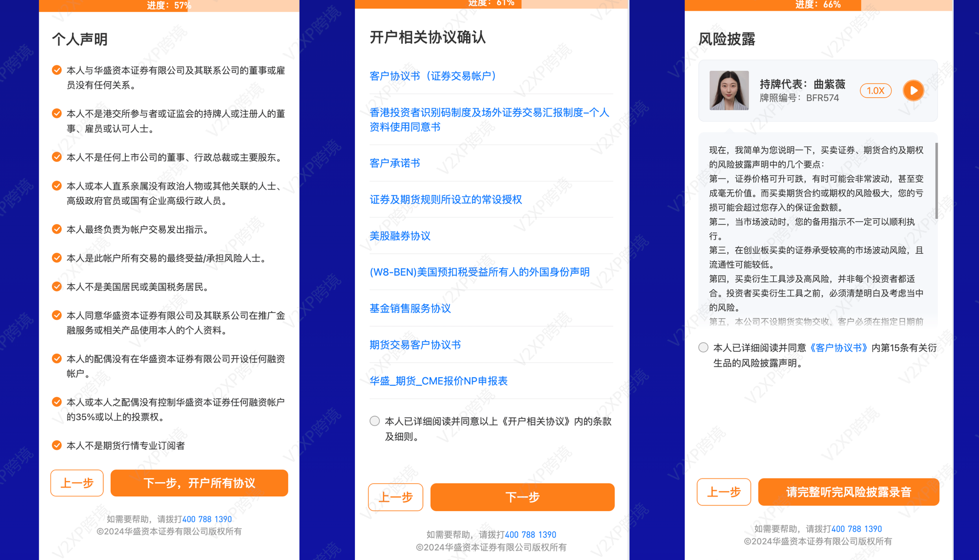Open the 客户承诺书 agreement
979x560 pixels.
click(395, 163)
